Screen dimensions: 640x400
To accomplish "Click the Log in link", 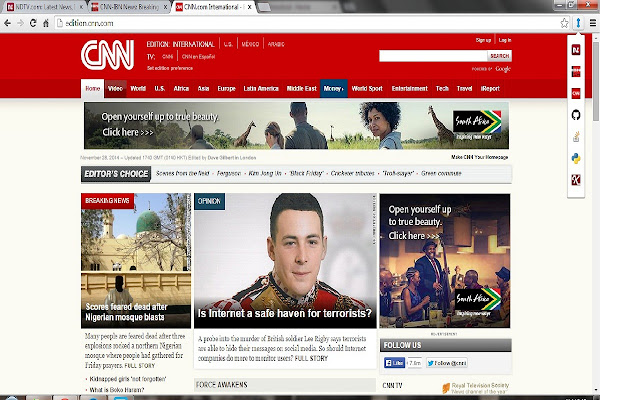I will (505, 40).
